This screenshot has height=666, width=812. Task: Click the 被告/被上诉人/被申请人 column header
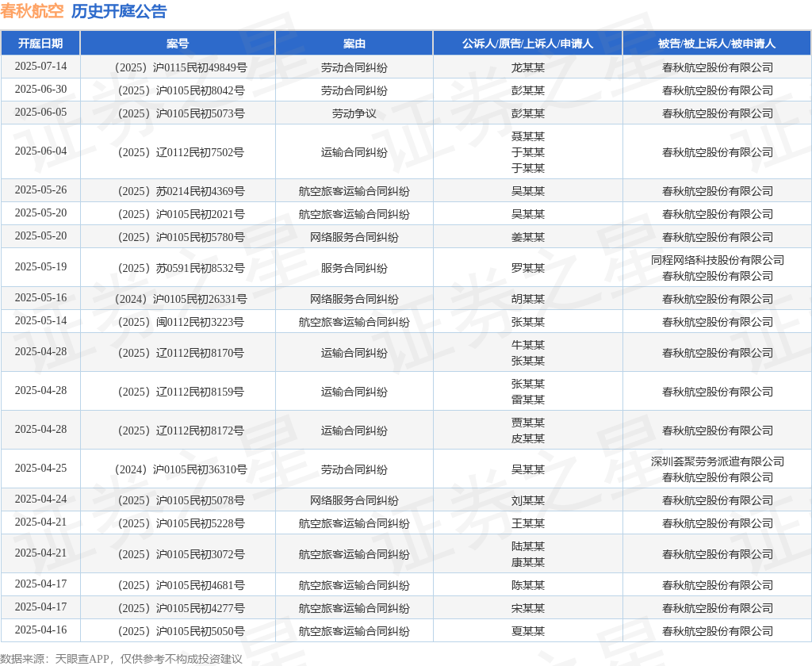coord(717,44)
